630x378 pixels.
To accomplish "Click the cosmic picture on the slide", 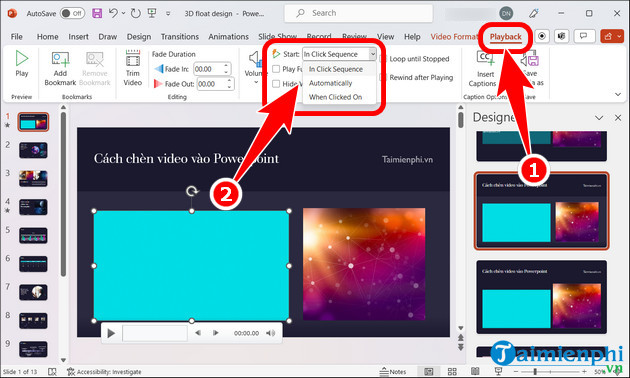I will pyautogui.click(x=364, y=264).
